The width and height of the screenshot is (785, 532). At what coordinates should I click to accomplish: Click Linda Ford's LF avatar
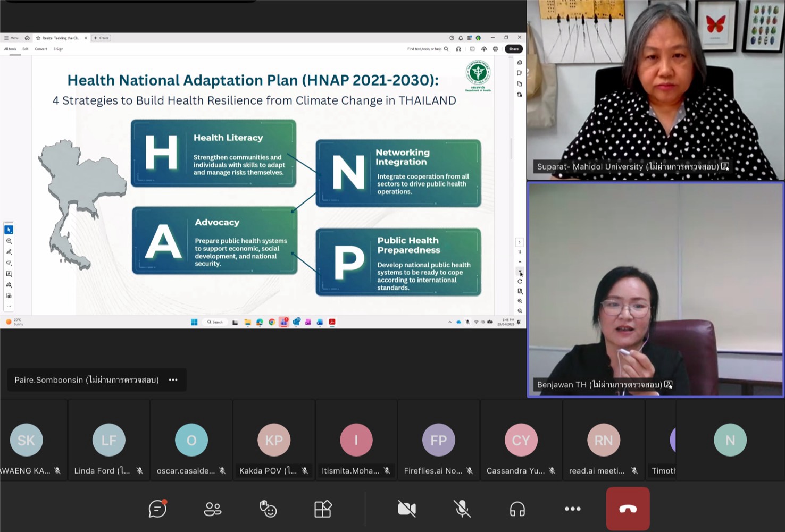(109, 440)
